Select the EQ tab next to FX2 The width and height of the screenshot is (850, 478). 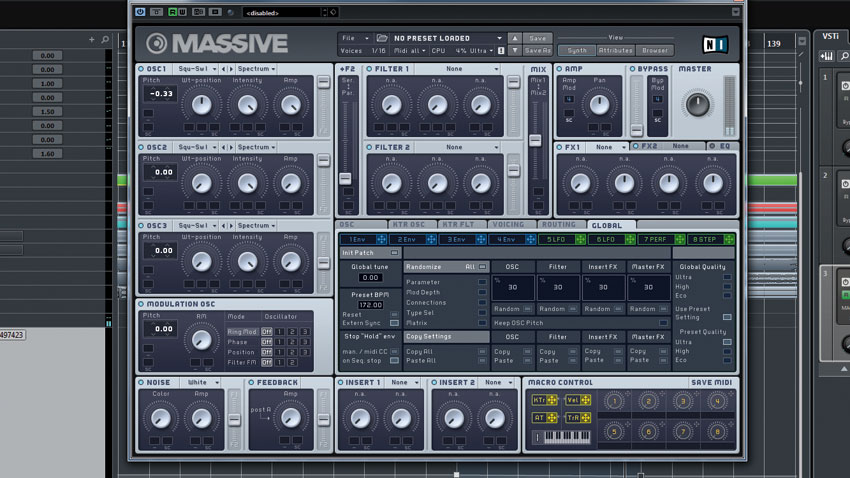[x=722, y=146]
